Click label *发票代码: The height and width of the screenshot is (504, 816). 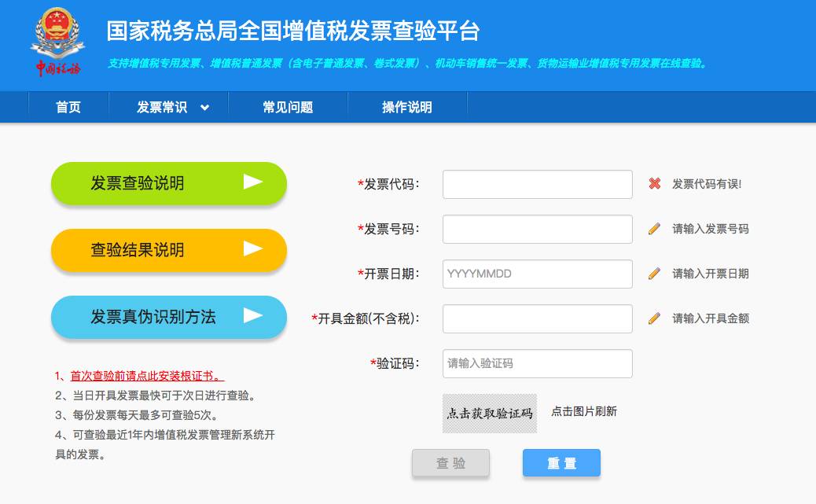click(388, 184)
